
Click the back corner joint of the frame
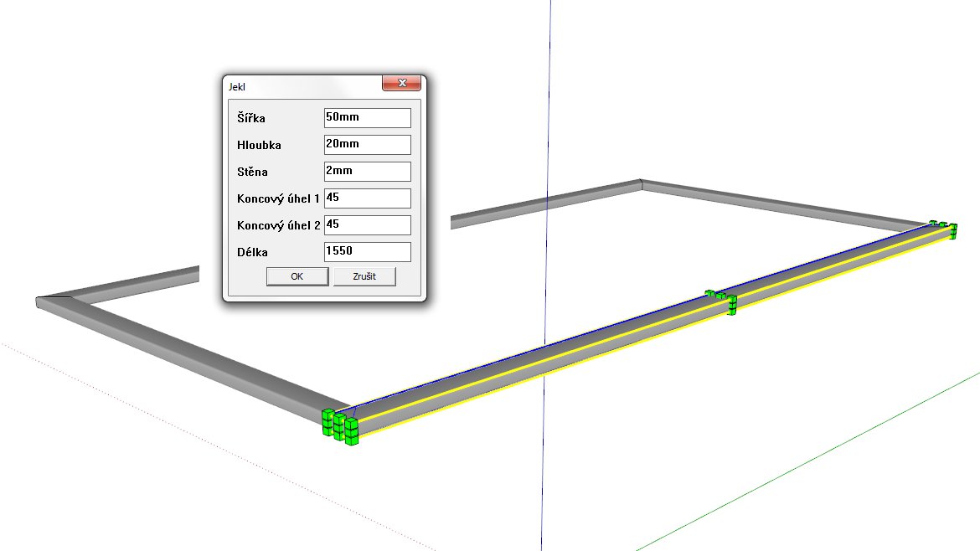click(x=641, y=183)
